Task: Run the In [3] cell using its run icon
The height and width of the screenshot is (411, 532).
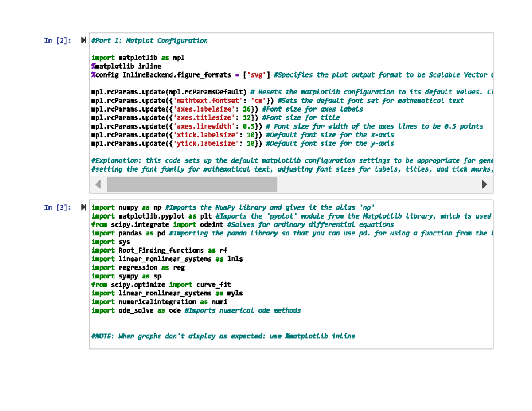Action: click(83, 207)
